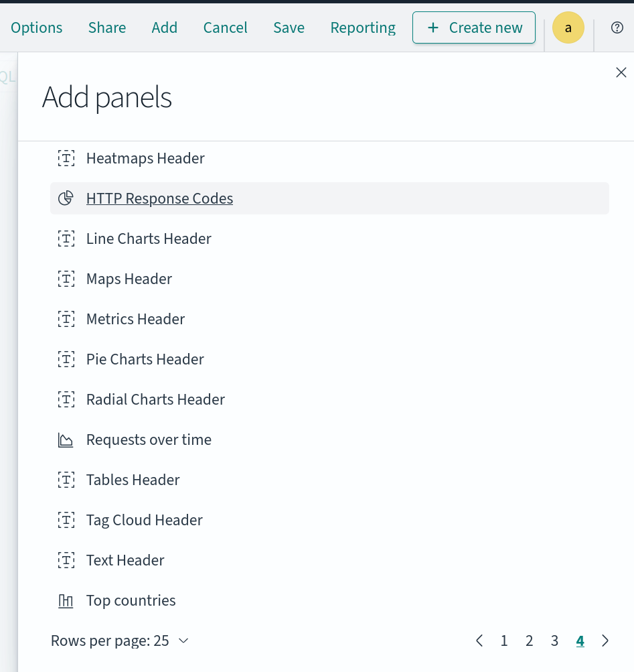
Task: Cancel dashboard editing
Action: 226,27
